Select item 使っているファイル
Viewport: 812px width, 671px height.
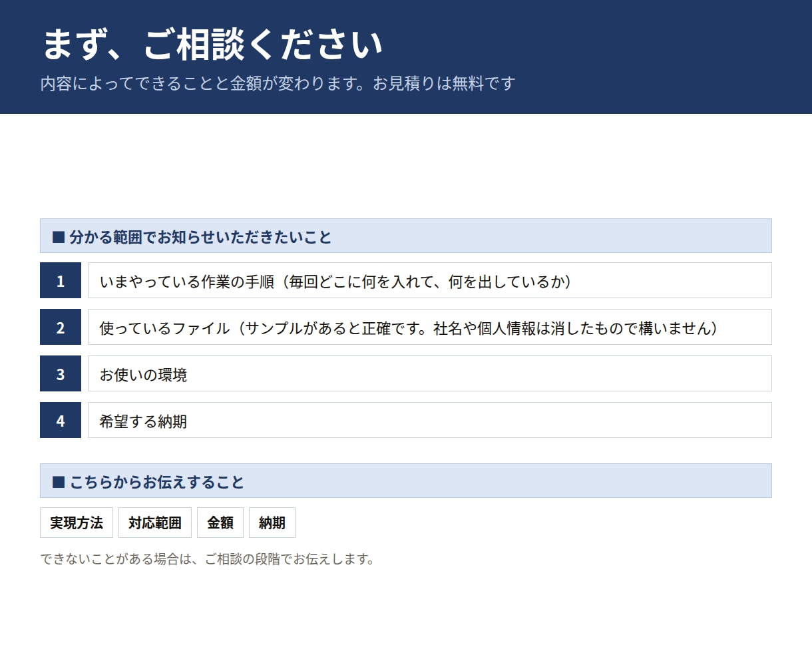pyautogui.click(x=430, y=327)
